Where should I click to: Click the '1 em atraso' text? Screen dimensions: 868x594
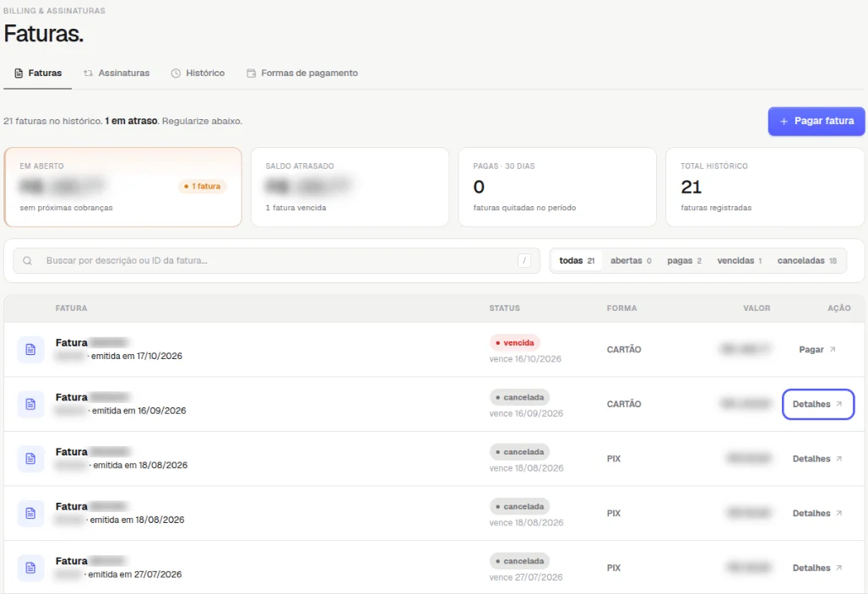(131, 121)
